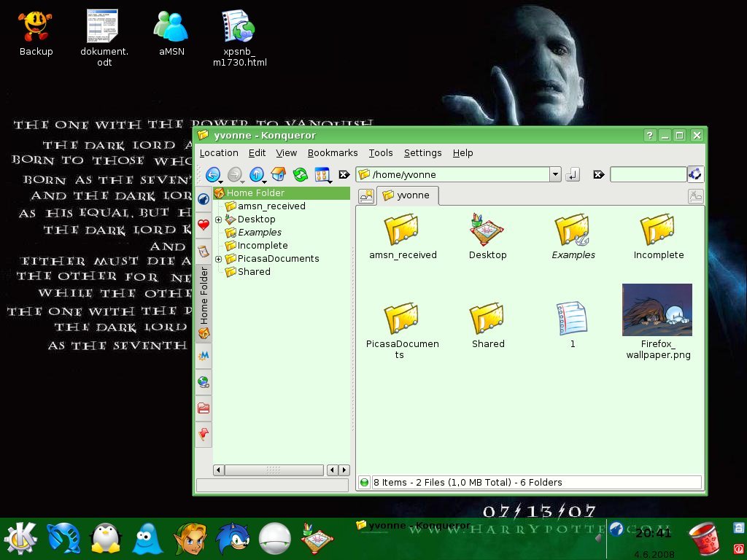Open the red heart Bookmarks sidebar tab
This screenshot has height=560, width=747.
coord(204,225)
